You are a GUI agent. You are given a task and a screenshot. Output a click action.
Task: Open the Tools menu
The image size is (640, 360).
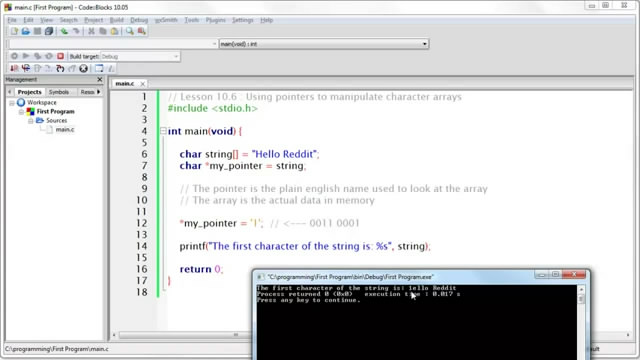point(191,20)
